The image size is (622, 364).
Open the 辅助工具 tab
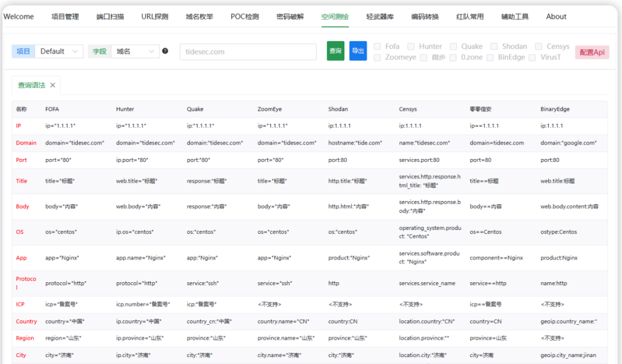(x=515, y=17)
